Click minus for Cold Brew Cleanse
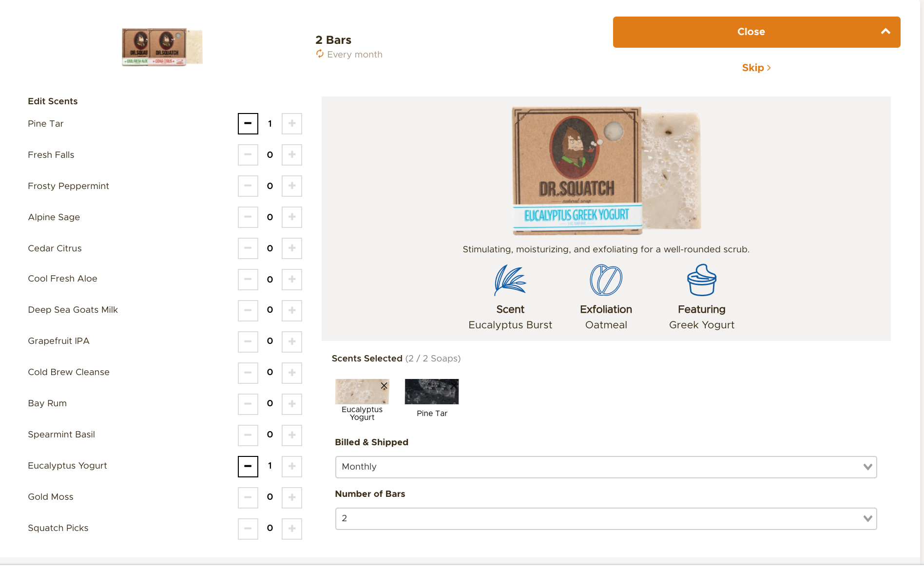The image size is (924, 567). [x=248, y=373]
